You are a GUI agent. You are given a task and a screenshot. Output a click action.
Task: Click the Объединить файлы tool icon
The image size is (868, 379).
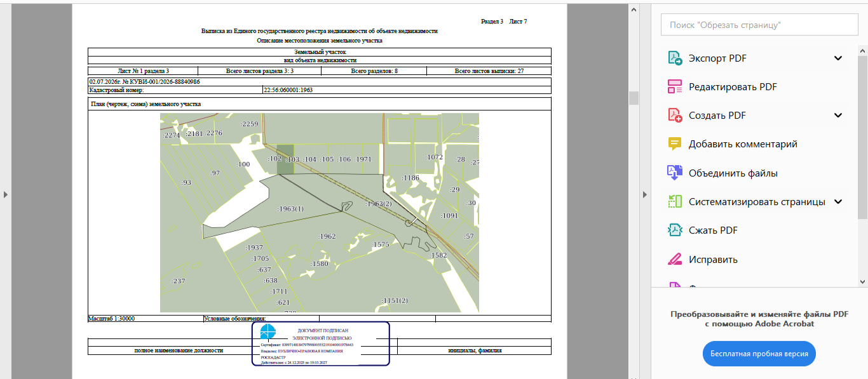click(674, 173)
